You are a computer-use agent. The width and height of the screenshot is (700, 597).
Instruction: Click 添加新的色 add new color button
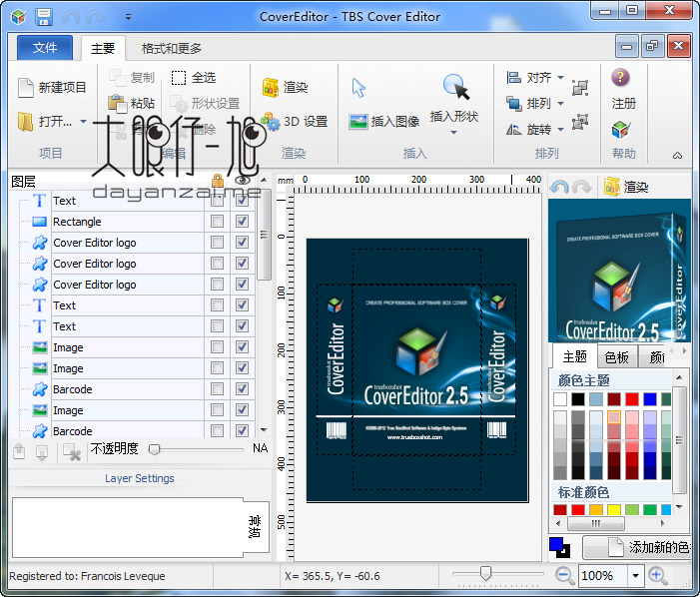(x=637, y=547)
